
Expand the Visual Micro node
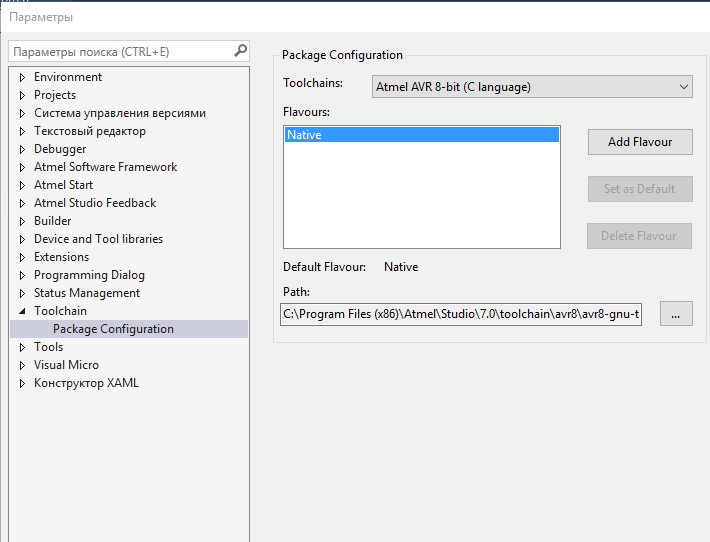[22, 365]
